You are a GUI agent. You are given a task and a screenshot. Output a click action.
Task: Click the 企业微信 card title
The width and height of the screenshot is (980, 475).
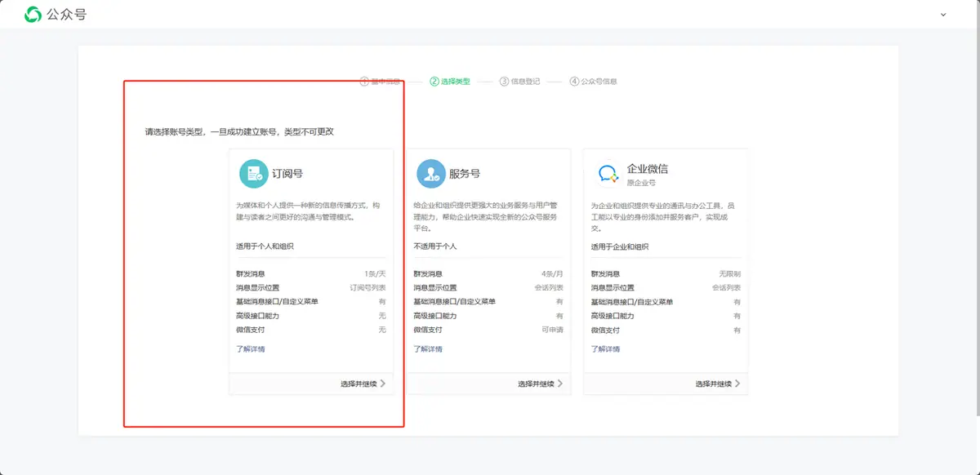pos(648,168)
